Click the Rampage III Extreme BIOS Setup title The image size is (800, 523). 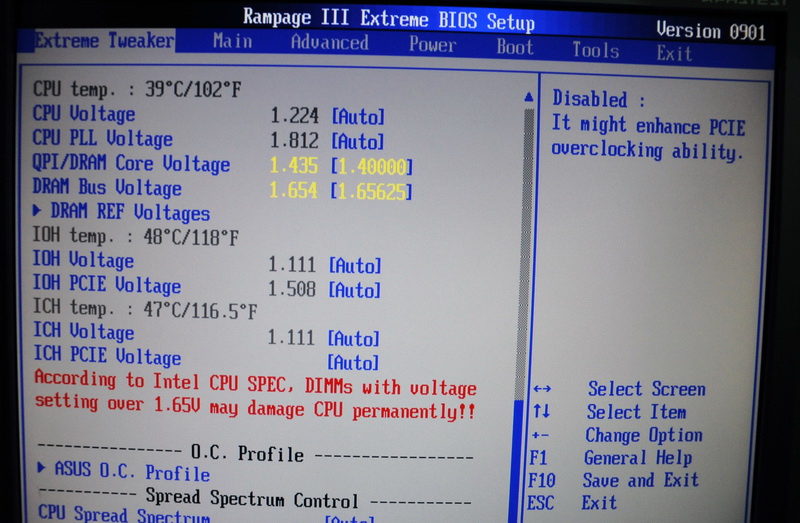389,19
